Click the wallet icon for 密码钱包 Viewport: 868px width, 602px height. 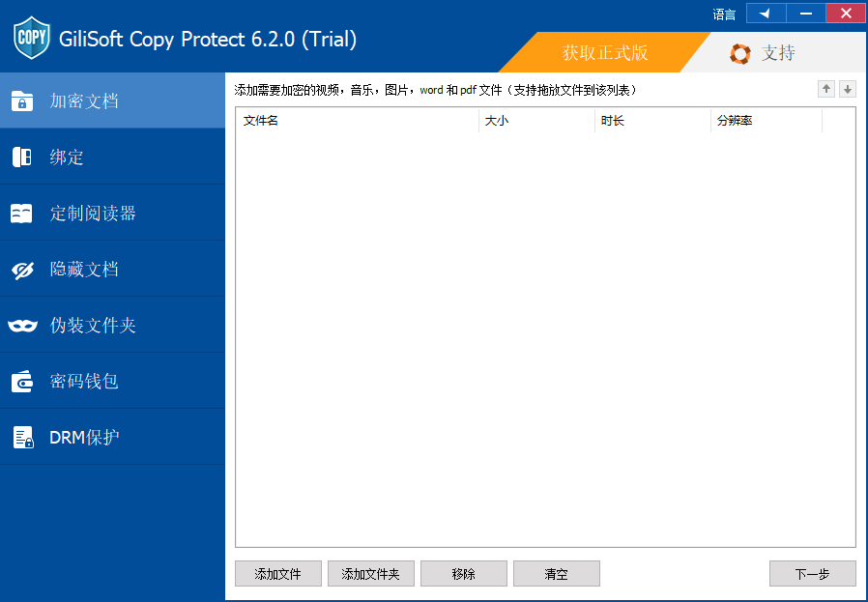point(22,382)
